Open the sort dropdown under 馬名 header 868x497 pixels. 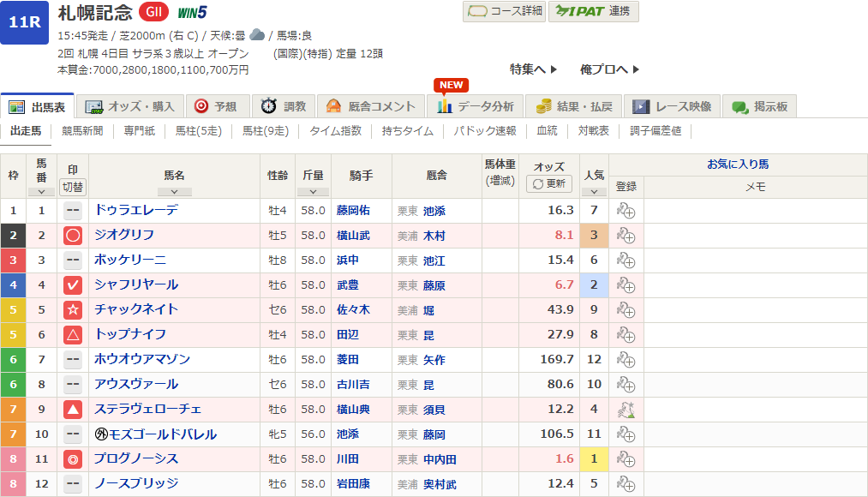174,192
